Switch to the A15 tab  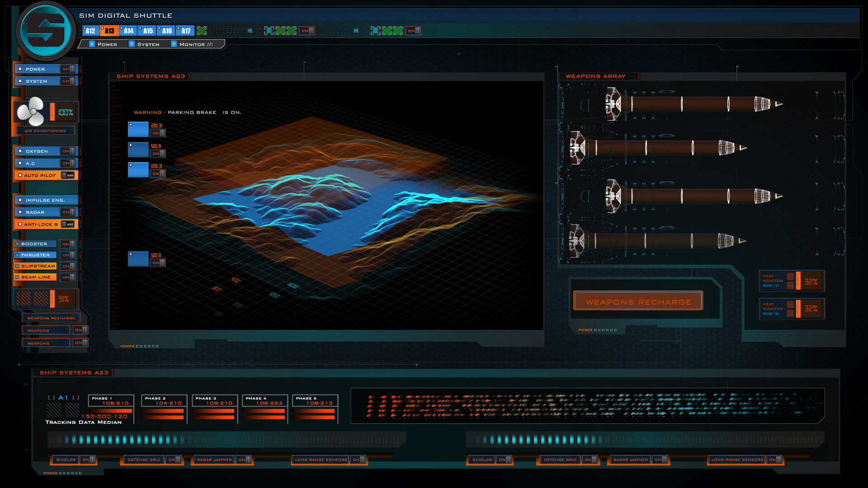click(x=147, y=31)
